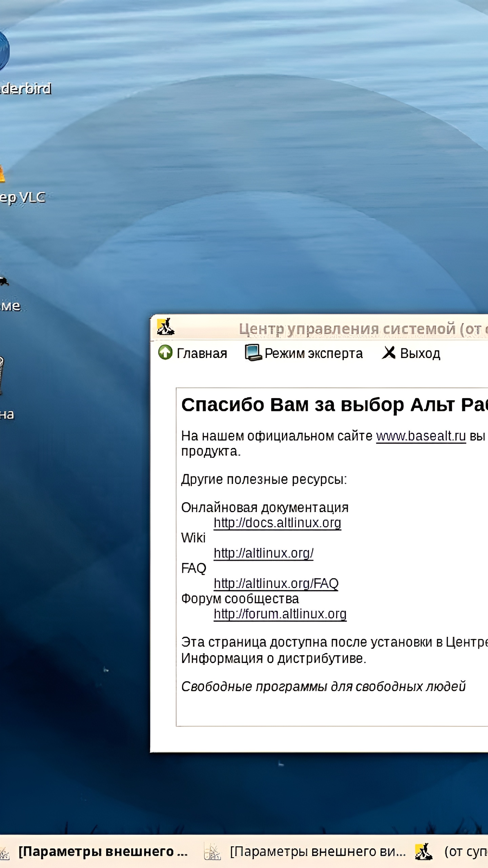The height and width of the screenshot is (868, 488).
Task: Click the Информация о дистрибутиве text
Action: tap(274, 658)
